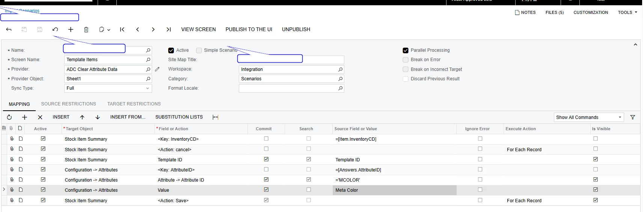
Task: Click the Unpublish button
Action: pyautogui.click(x=296, y=29)
